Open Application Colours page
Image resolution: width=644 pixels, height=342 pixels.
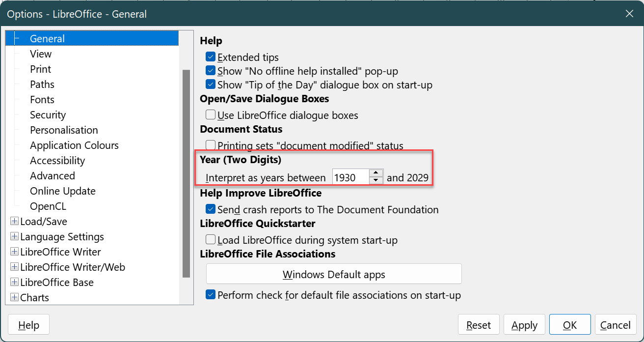tap(74, 145)
